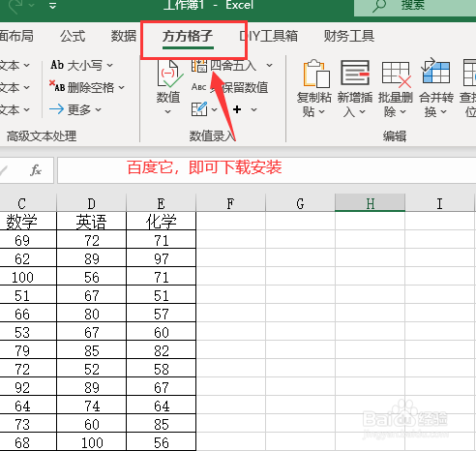
Task: Expand the dropdown arrow under 数值
Action: (x=167, y=112)
